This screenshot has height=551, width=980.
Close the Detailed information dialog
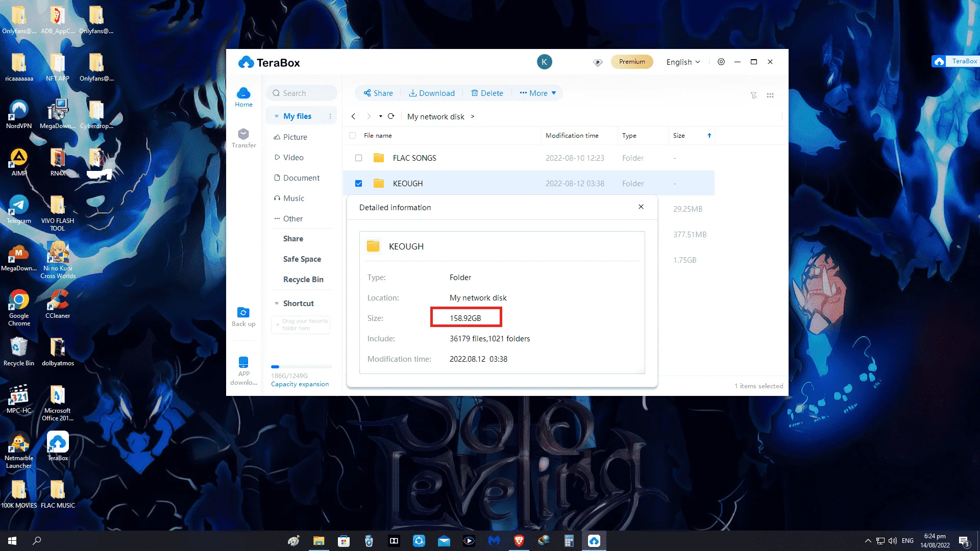click(x=641, y=207)
